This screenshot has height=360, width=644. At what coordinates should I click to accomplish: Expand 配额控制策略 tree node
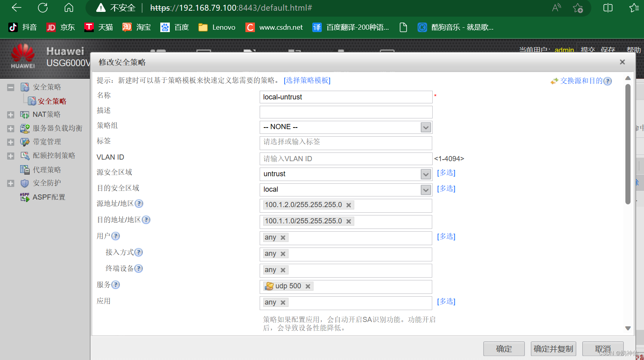coord(11,156)
